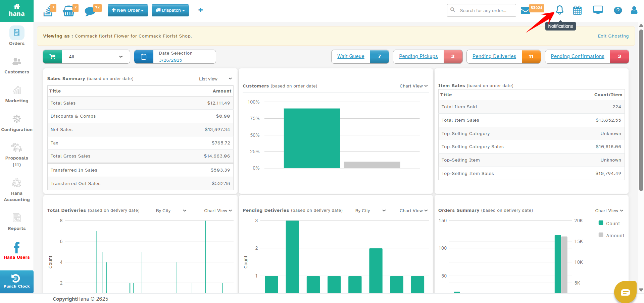Click Exit Ghosting link

pyautogui.click(x=613, y=36)
